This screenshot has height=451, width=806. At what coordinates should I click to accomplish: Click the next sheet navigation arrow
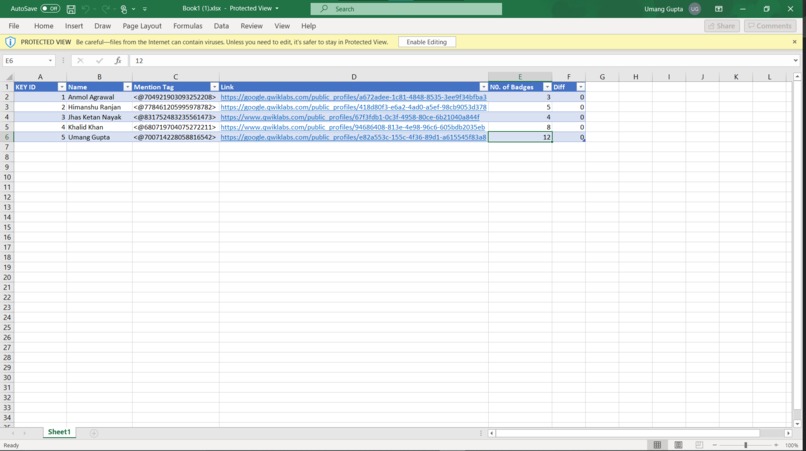pyautogui.click(x=24, y=434)
